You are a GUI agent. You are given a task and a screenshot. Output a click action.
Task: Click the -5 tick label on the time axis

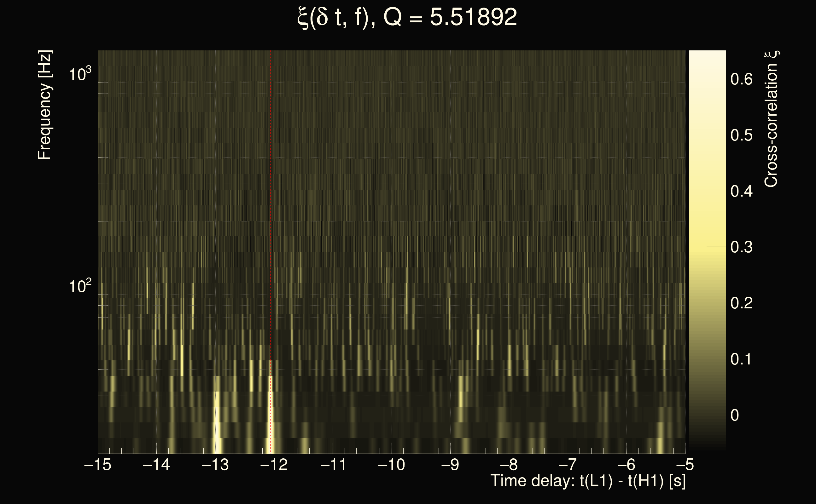pos(685,465)
